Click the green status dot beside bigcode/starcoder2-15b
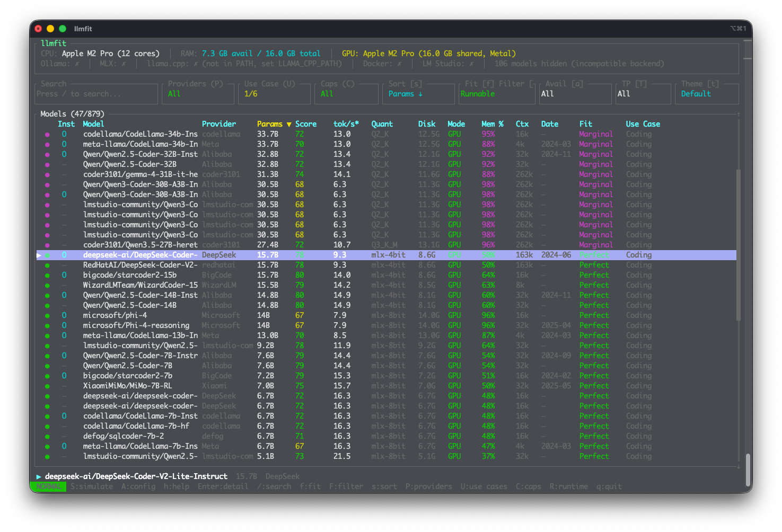 (47, 276)
